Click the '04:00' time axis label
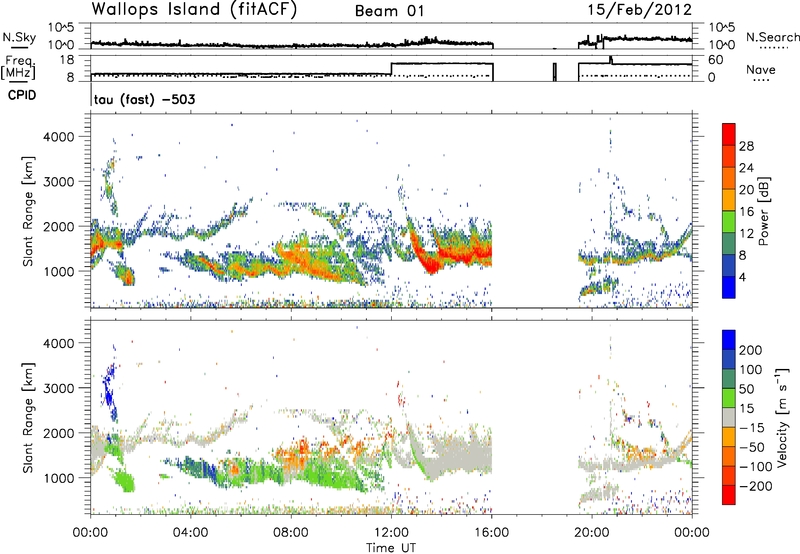This screenshot has width=800, height=554. click(190, 533)
